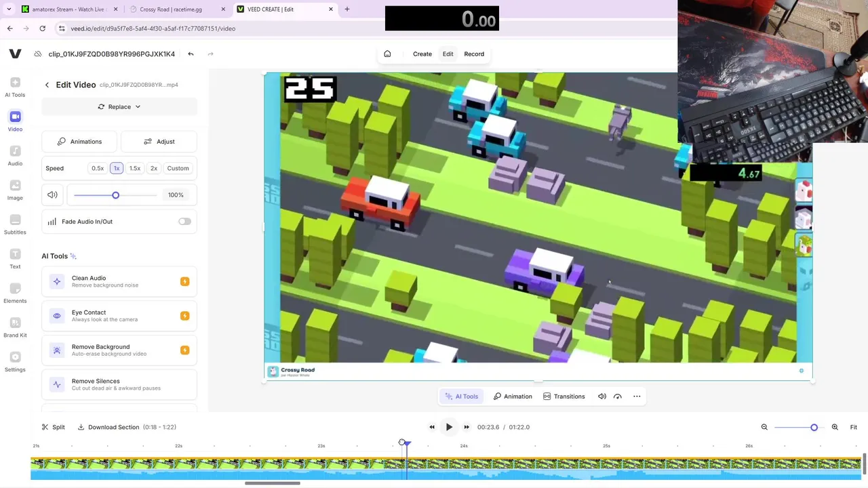Open the Brand Kit sidebar section
868x488 pixels.
[15, 327]
